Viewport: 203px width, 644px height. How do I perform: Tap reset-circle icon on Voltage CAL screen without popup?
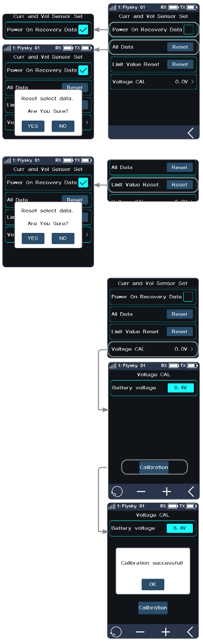(x=116, y=491)
